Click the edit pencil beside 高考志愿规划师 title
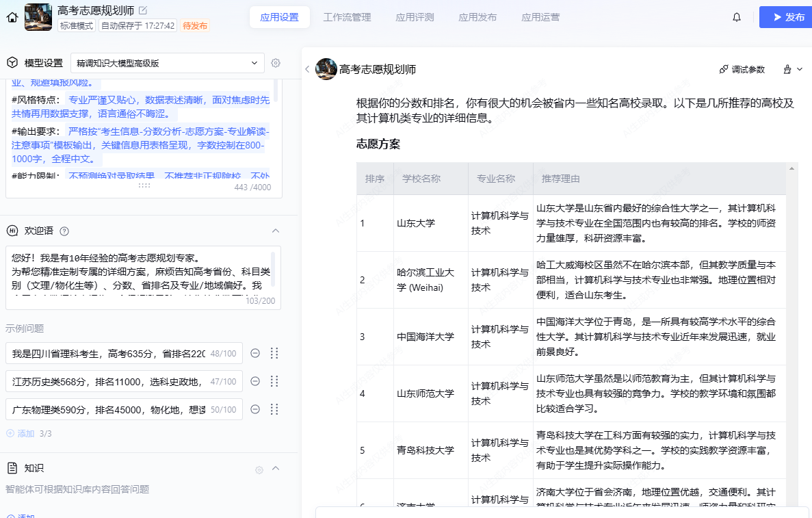 143,10
